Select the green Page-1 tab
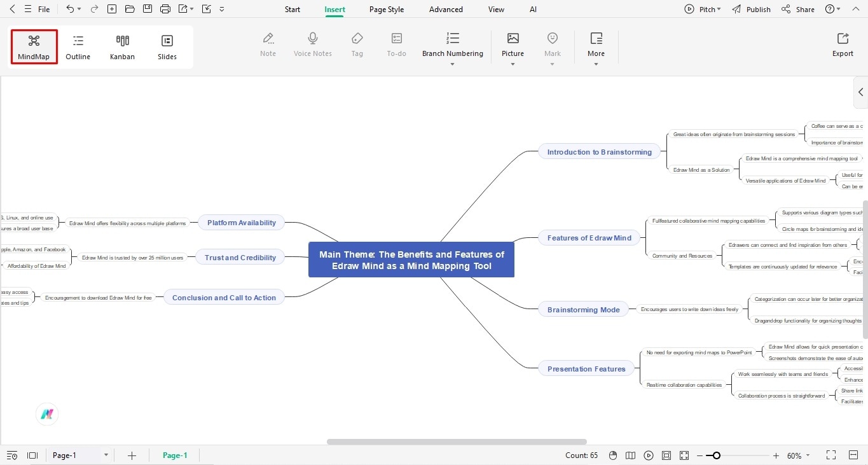 pos(175,455)
